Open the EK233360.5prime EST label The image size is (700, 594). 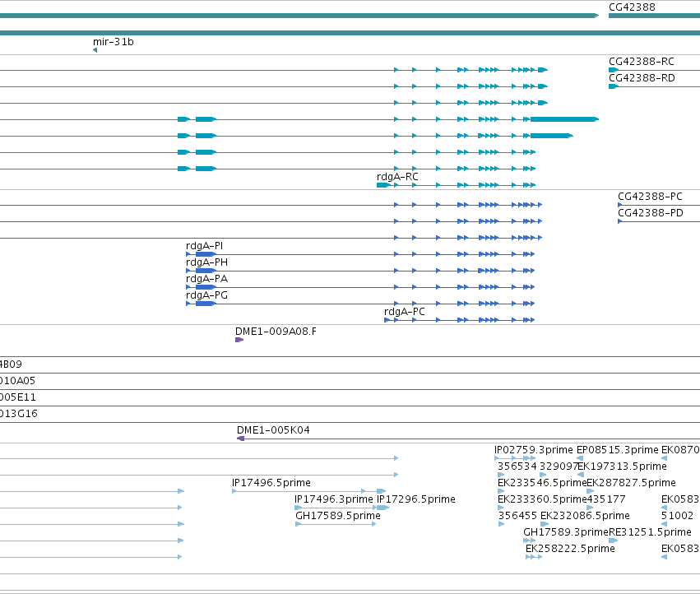(542, 499)
